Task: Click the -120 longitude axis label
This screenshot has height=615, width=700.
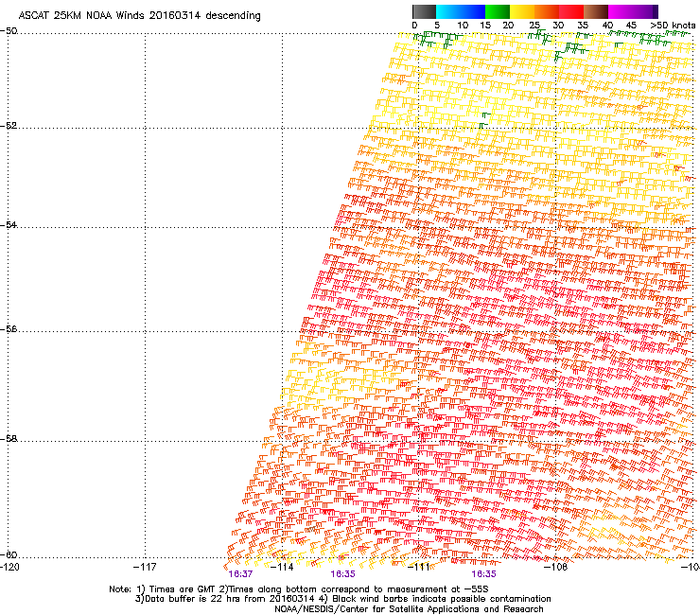Action: click(x=9, y=567)
